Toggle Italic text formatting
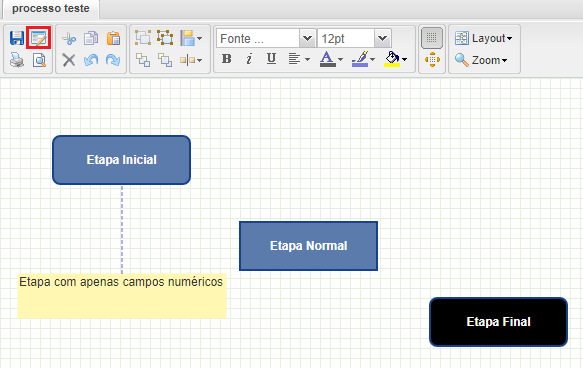The image size is (583, 368). pos(249,59)
